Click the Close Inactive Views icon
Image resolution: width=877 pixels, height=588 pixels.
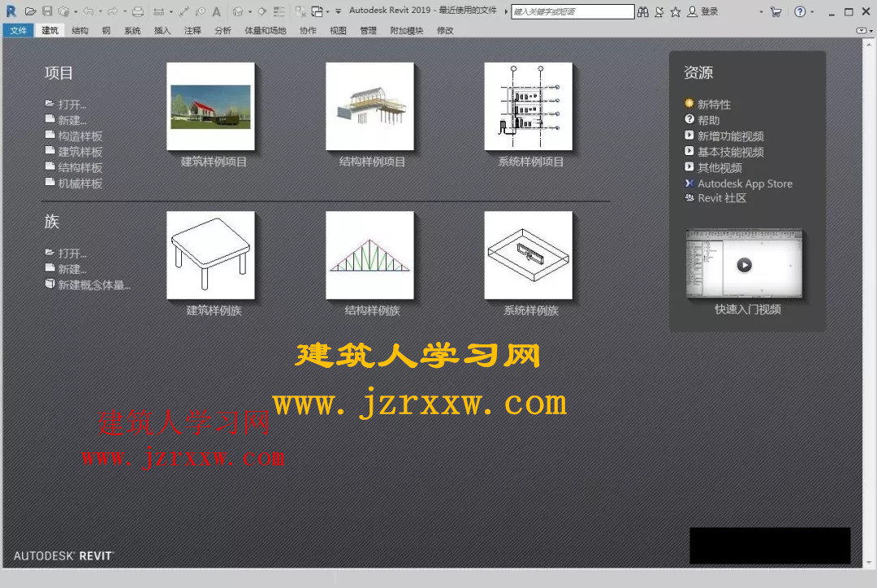point(300,11)
